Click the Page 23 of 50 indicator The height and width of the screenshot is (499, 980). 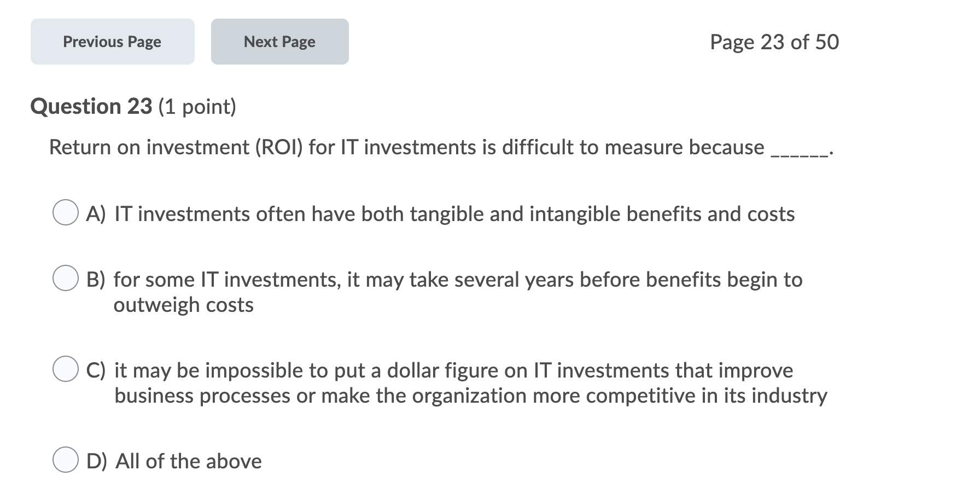[774, 42]
